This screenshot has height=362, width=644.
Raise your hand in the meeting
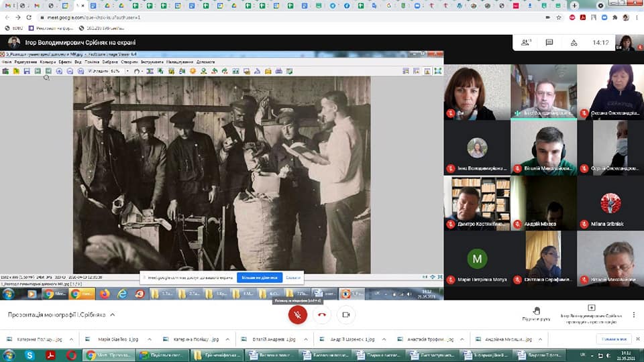click(536, 312)
